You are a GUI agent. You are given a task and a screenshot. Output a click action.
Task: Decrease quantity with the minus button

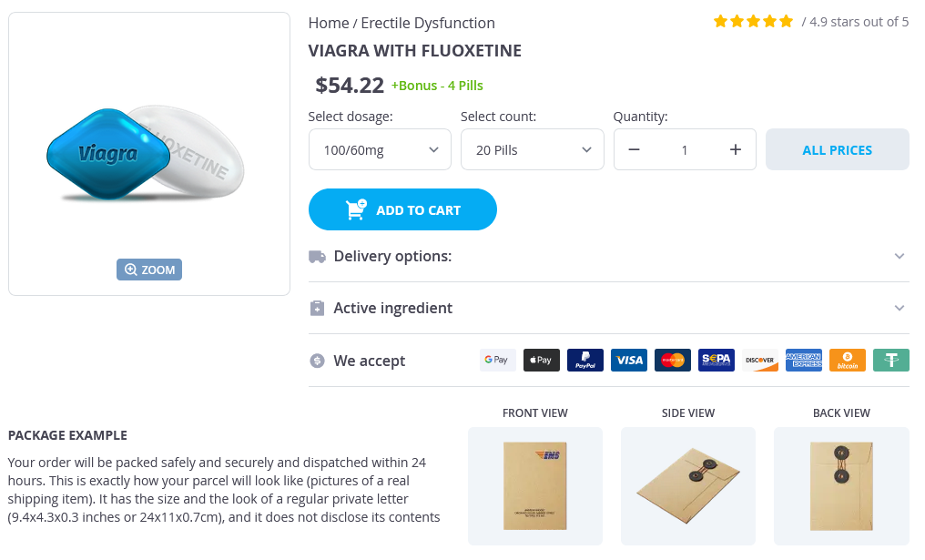635,150
